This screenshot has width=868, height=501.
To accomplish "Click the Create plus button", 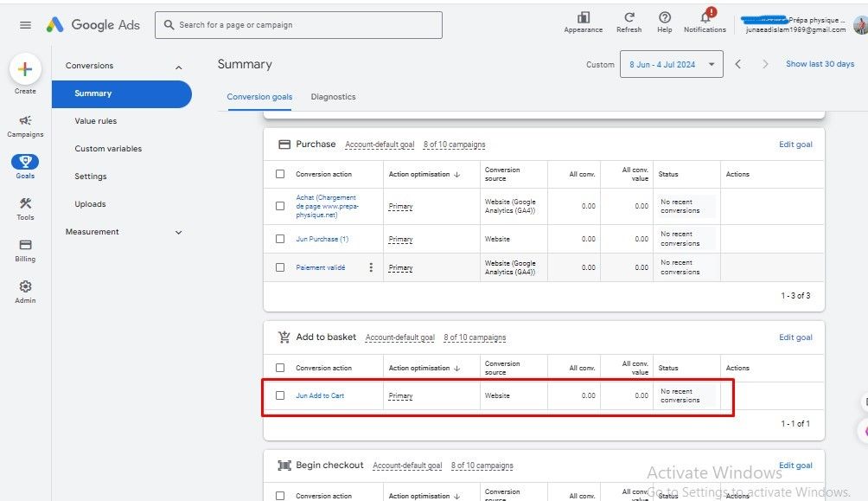I will coord(25,70).
